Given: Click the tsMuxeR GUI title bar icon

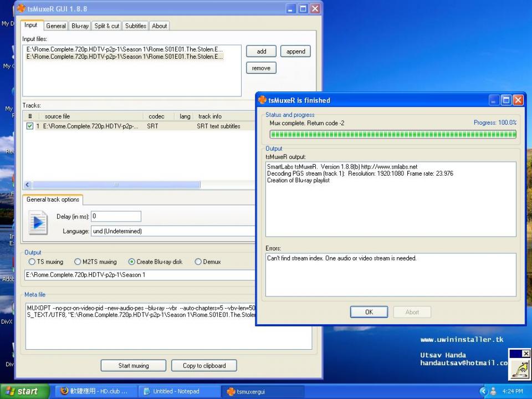Looking at the screenshot, I should click(22, 8).
